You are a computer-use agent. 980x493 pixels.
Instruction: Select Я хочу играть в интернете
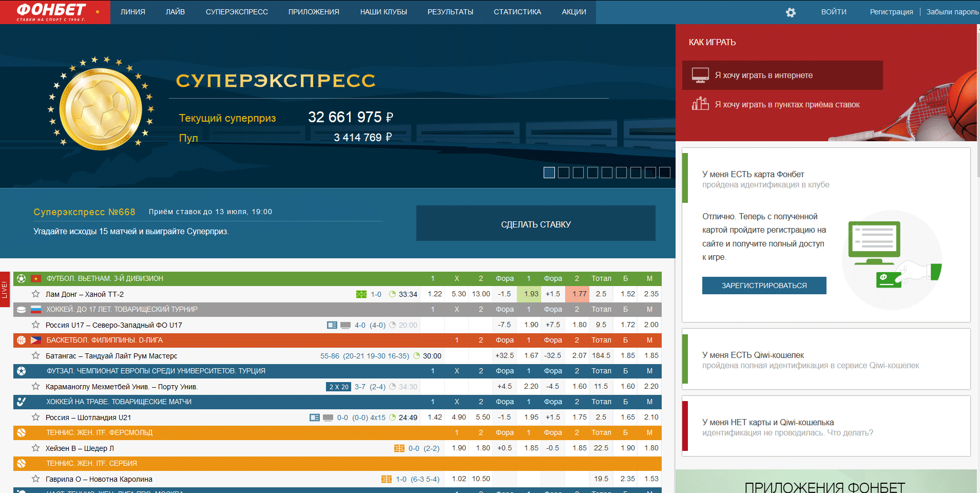[x=782, y=75]
